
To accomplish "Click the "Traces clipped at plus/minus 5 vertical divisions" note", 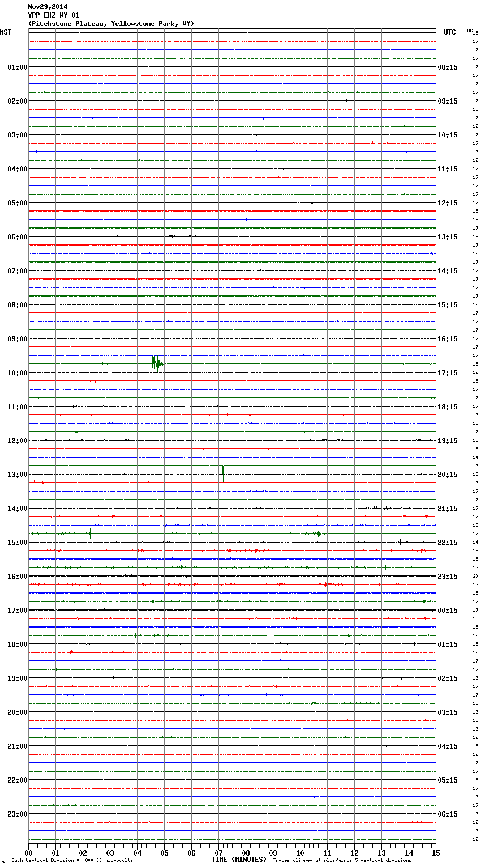I will point(342,861).
